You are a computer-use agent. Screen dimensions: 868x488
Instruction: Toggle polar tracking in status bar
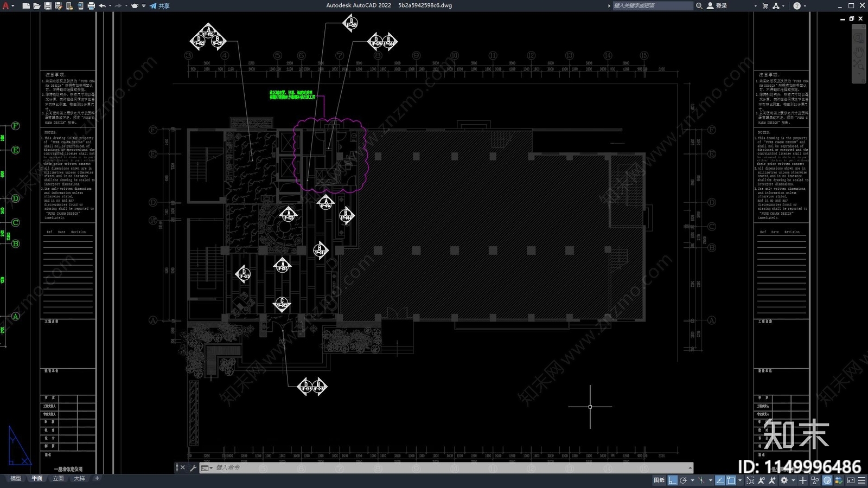684,480
